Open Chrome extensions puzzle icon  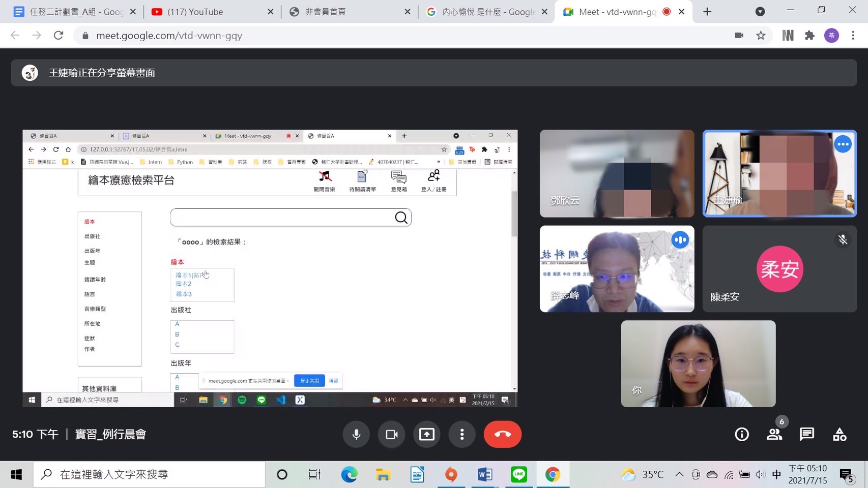[809, 35]
